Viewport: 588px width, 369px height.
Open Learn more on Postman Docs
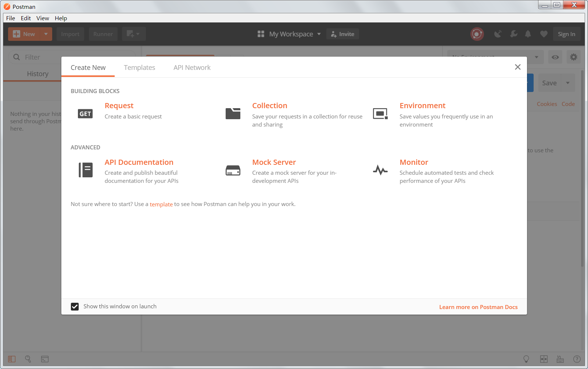coord(478,307)
